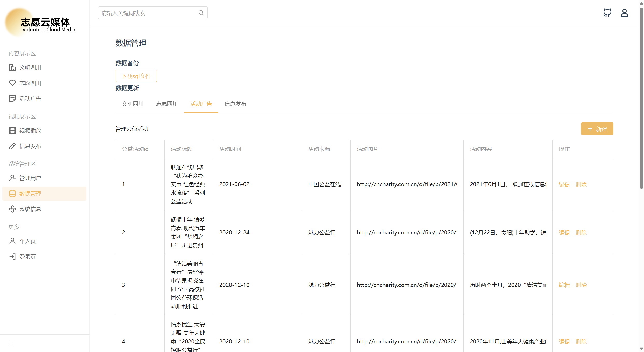Open 志愿四川 heart item in sidebar
This screenshot has width=644, height=352.
(x=30, y=83)
